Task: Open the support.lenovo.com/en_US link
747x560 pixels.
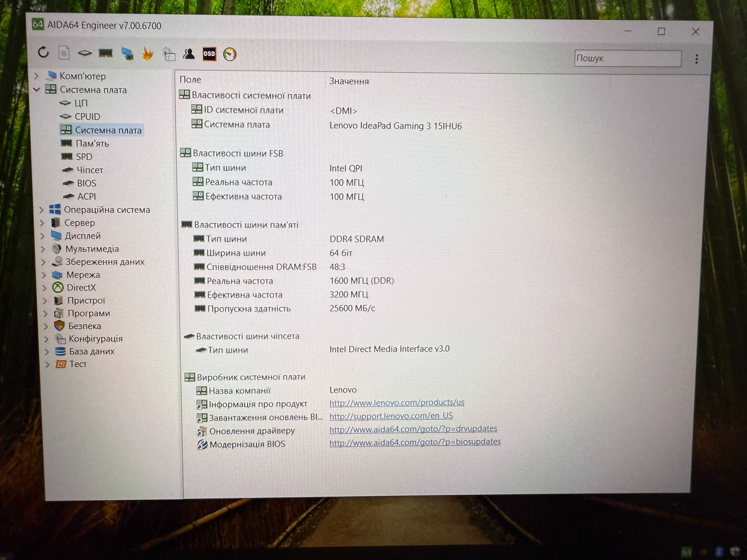Action: click(x=391, y=416)
